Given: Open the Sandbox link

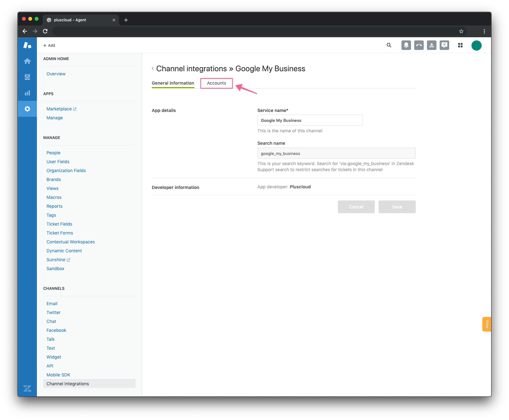Looking at the screenshot, I should click(55, 269).
